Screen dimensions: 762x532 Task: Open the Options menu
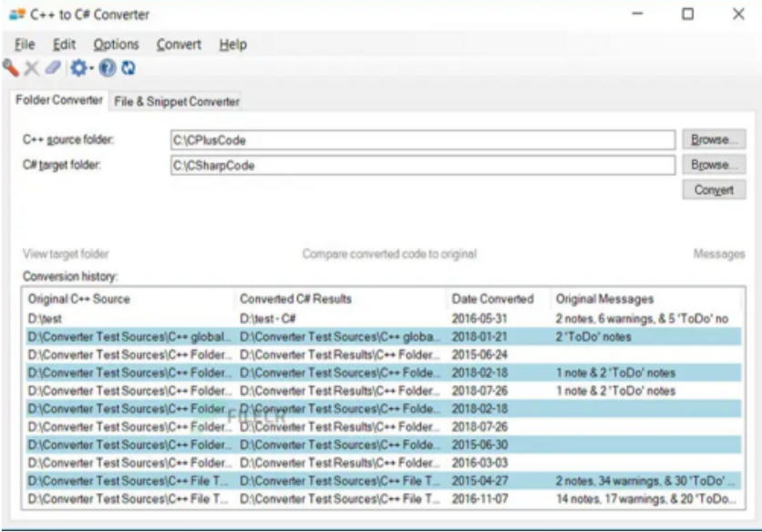pyautogui.click(x=116, y=45)
